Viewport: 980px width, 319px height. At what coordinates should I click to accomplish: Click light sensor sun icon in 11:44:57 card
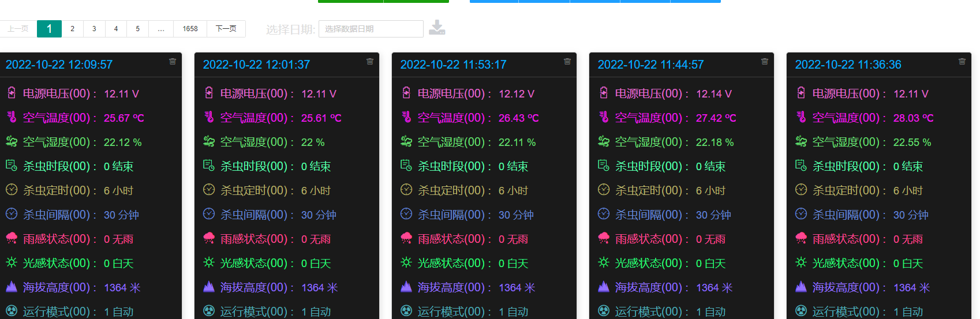[x=604, y=262]
